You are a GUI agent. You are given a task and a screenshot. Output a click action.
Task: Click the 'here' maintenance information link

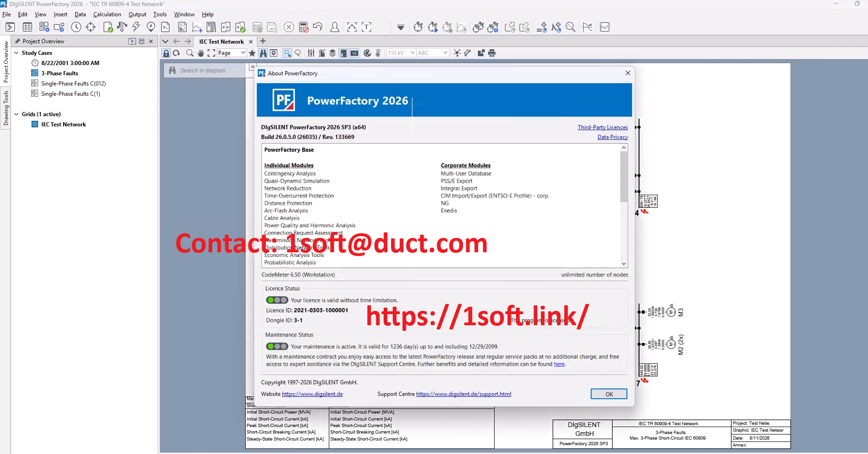coord(559,364)
